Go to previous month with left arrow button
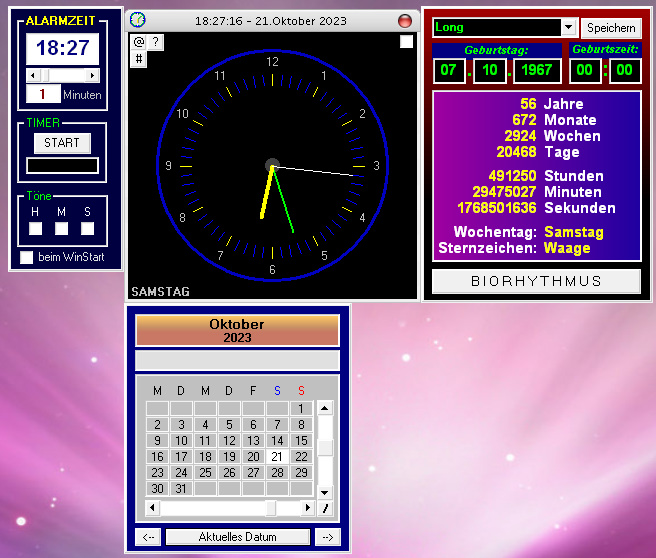This screenshot has width=656, height=558. pos(148,537)
